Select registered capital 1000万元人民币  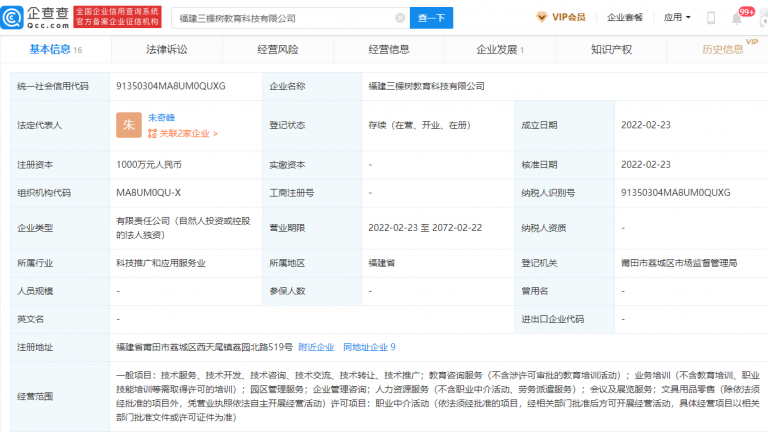(x=149, y=165)
